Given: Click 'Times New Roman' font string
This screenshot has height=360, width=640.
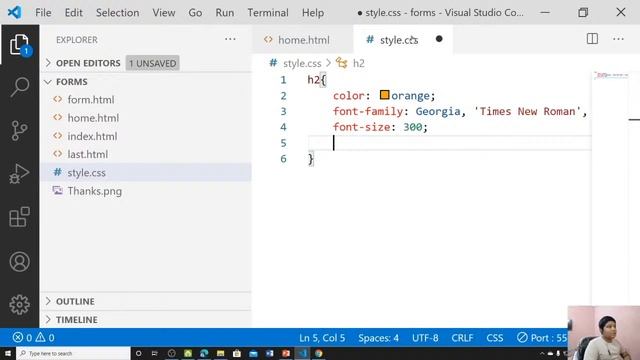Looking at the screenshot, I should 527,111.
